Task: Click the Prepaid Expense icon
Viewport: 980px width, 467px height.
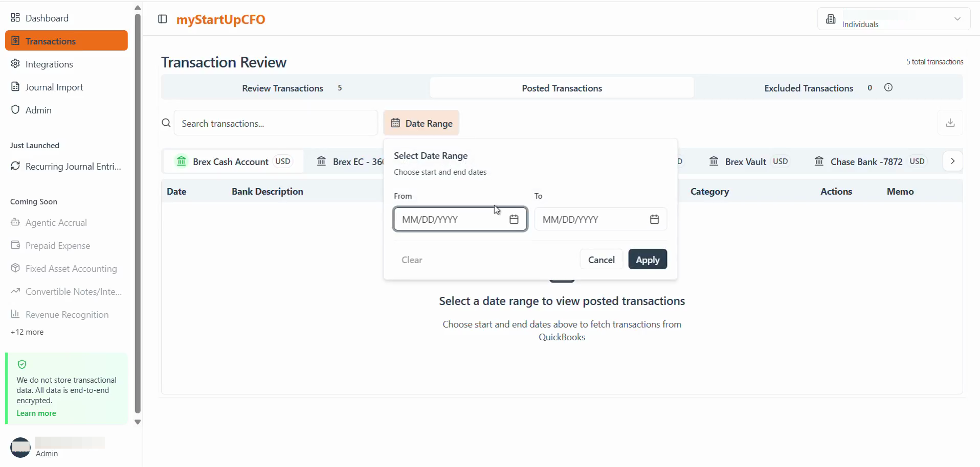Action: [15, 245]
